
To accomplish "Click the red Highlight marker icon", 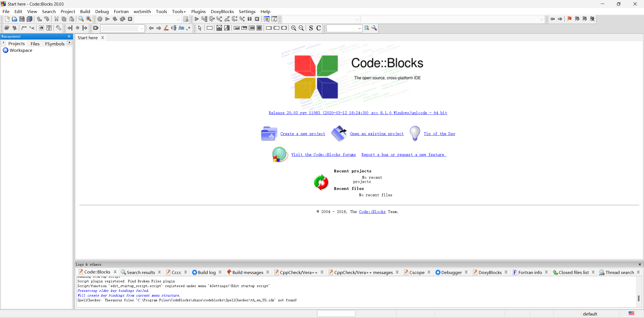I will coord(166,28).
